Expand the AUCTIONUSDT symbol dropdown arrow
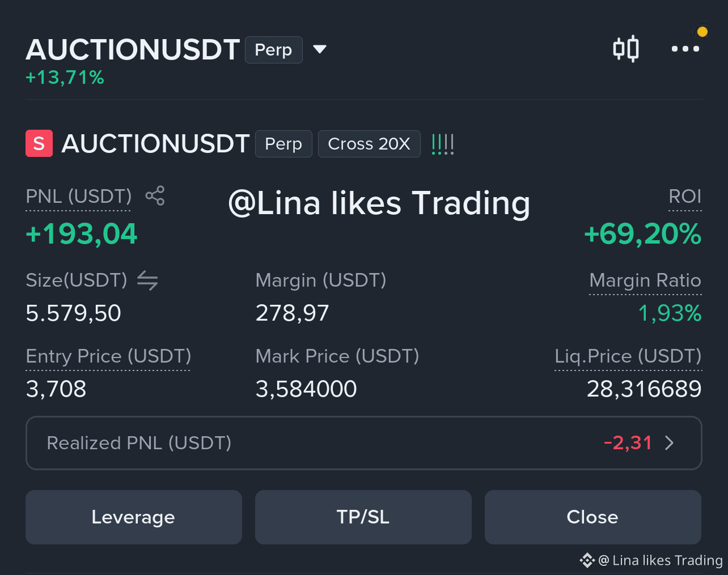This screenshot has width=728, height=575. point(320,49)
